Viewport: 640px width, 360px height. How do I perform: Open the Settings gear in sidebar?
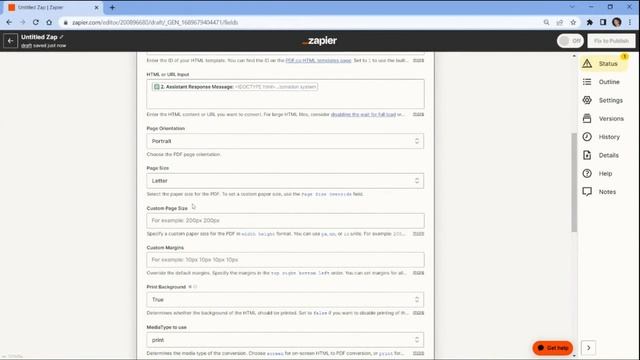point(587,100)
